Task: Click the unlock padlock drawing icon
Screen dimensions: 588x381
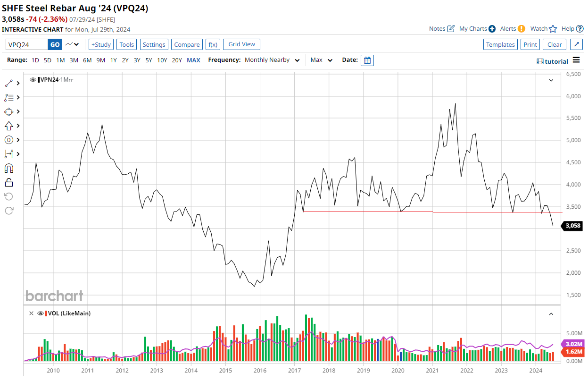Action: tap(9, 182)
